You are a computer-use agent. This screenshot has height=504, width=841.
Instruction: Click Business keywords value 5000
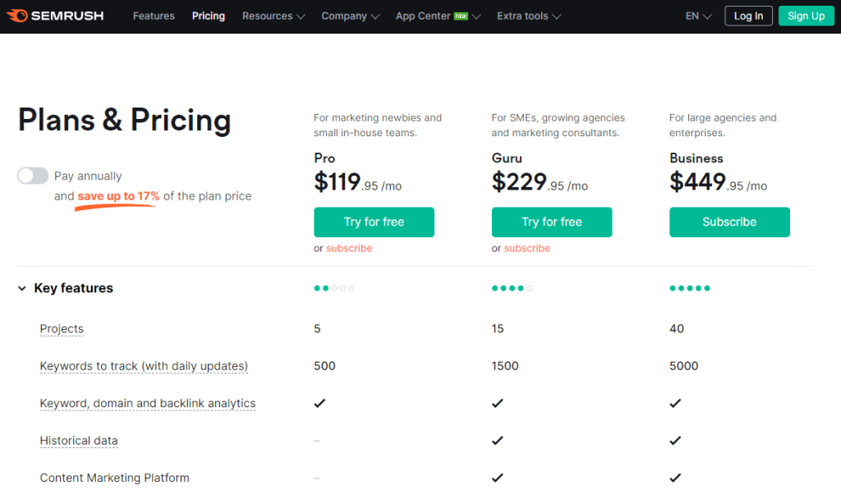(684, 366)
